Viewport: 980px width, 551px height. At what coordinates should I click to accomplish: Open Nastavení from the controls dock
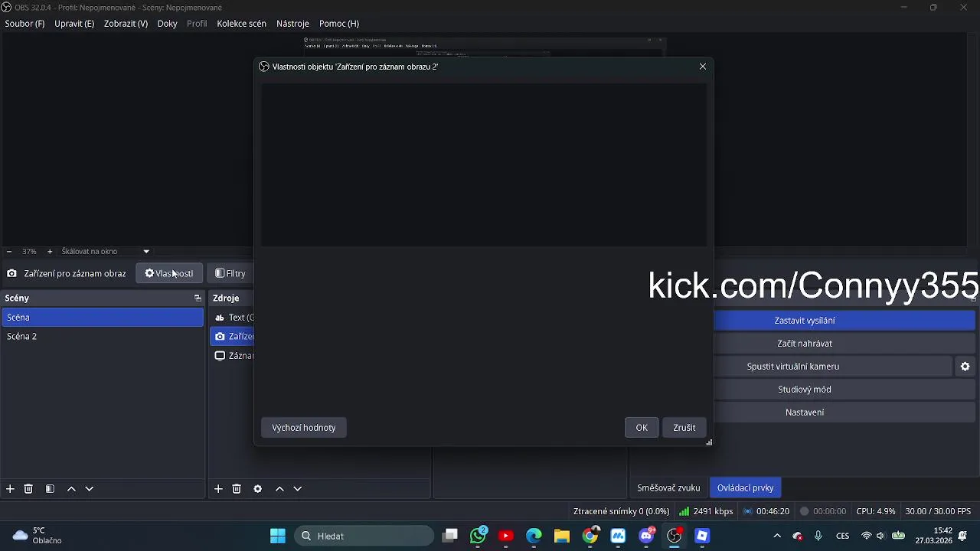(x=805, y=412)
